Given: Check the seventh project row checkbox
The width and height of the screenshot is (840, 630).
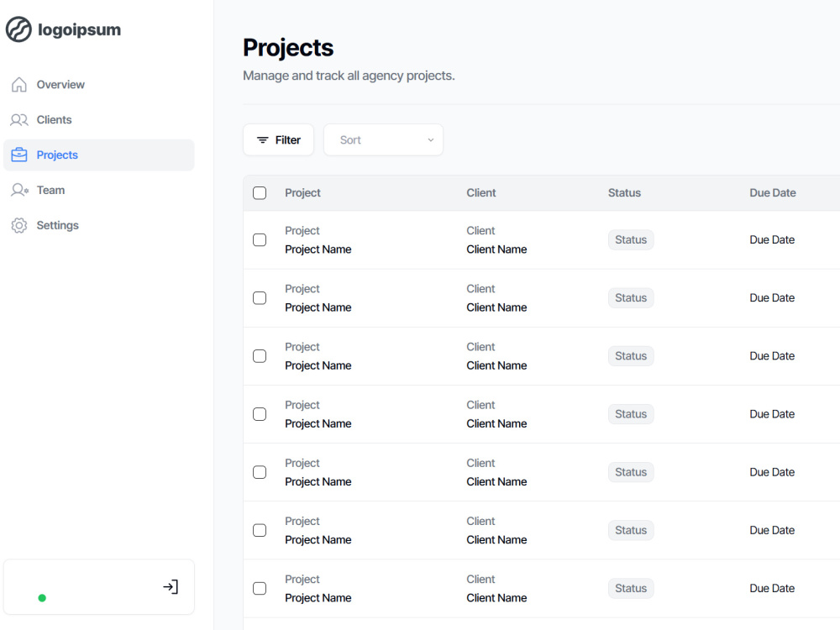Looking at the screenshot, I should (x=260, y=588).
